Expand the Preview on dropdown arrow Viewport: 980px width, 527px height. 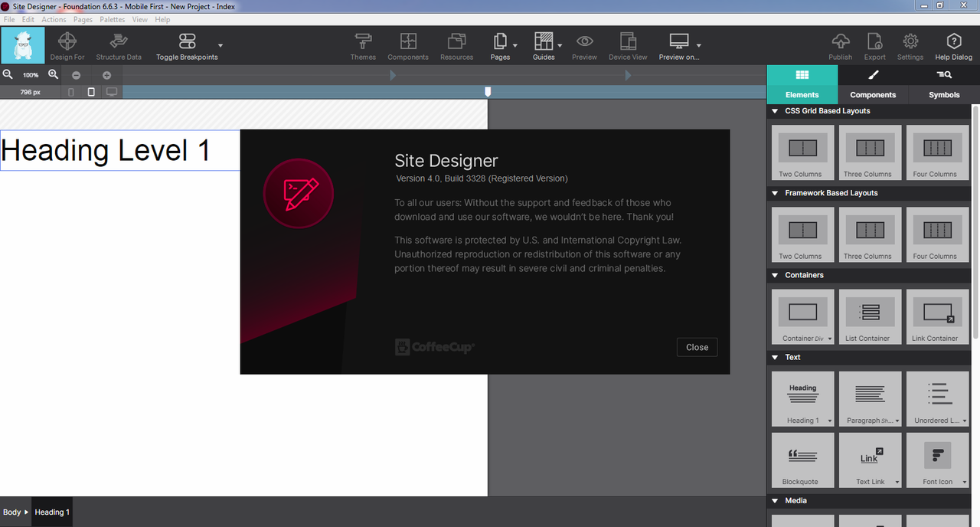[699, 46]
